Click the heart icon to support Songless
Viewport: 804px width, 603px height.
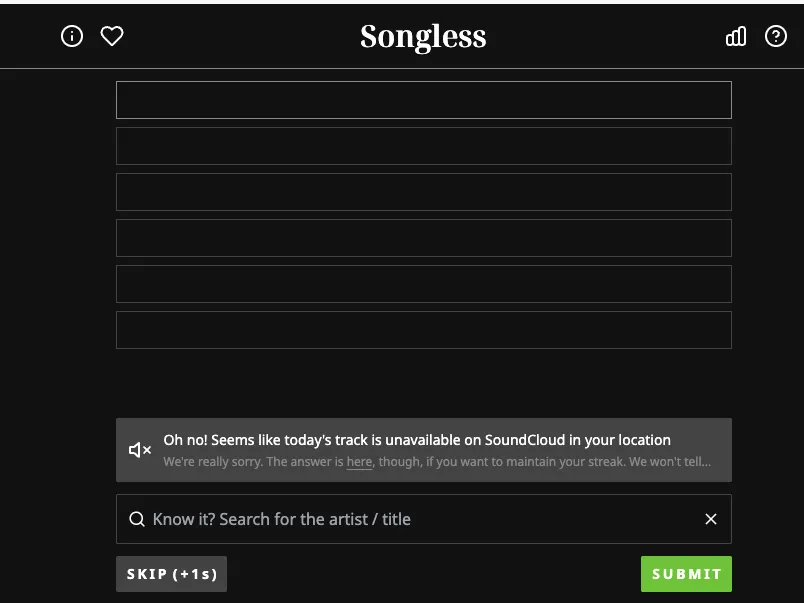pos(111,36)
